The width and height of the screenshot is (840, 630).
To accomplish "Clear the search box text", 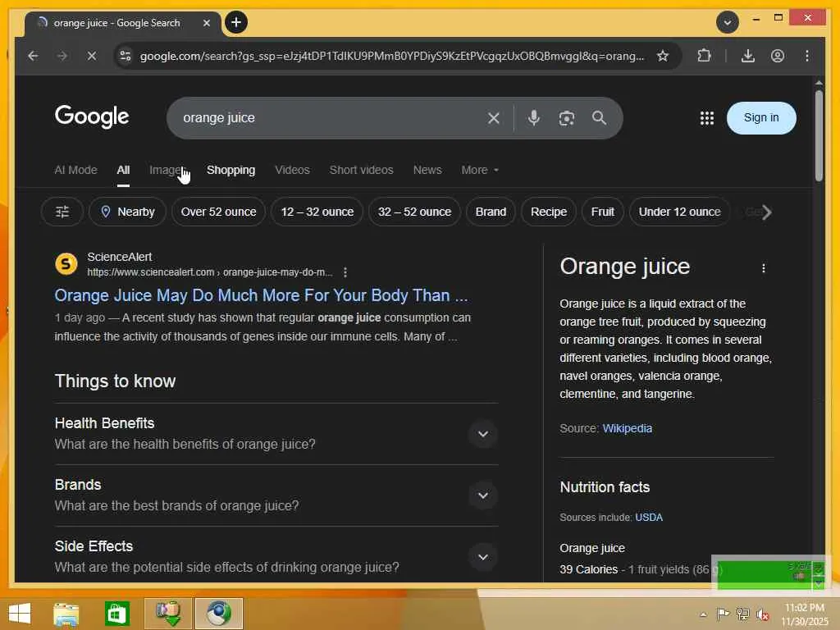I will [x=493, y=118].
